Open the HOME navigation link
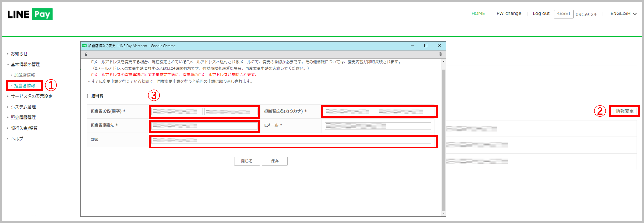The image size is (644, 223). tap(478, 13)
